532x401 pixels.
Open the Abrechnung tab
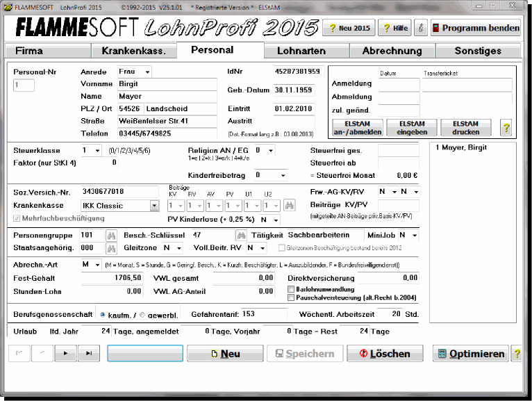point(392,51)
